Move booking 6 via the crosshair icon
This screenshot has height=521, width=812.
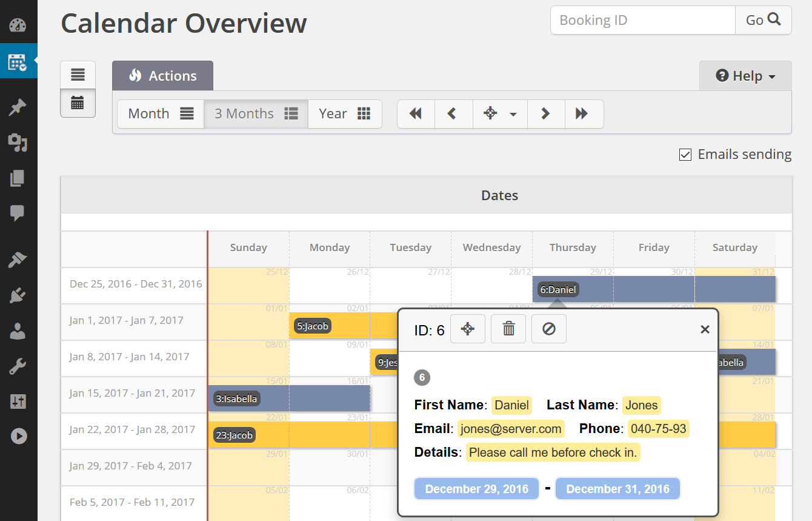467,329
